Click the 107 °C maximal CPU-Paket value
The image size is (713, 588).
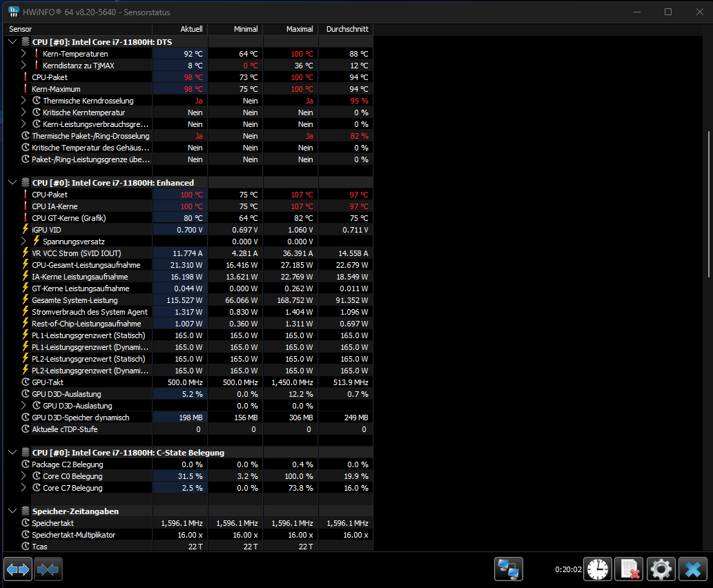click(x=302, y=195)
